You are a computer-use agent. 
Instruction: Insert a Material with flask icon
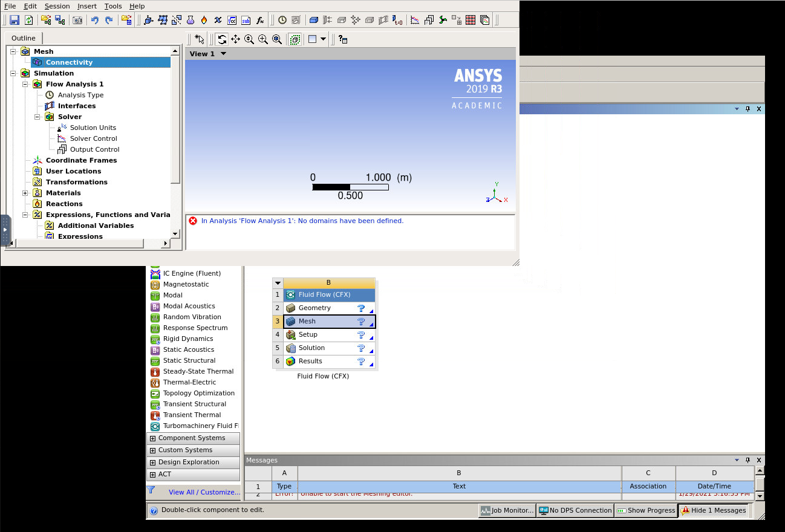click(190, 20)
